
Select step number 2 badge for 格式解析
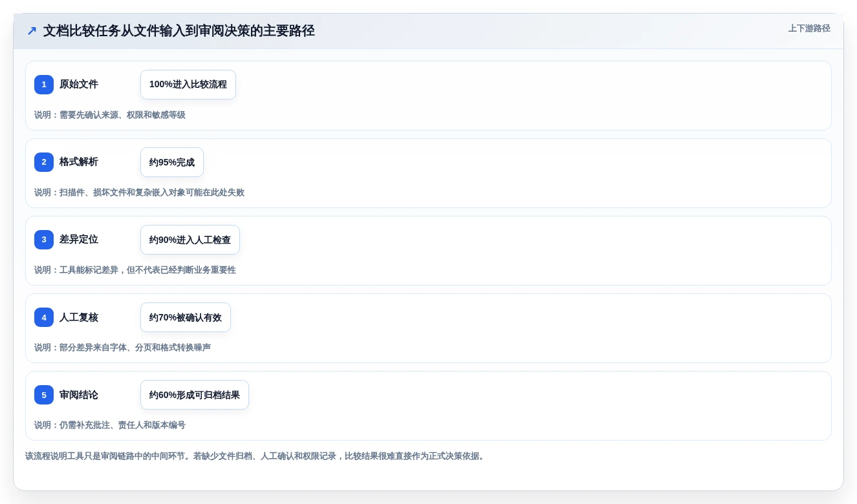[x=44, y=162]
